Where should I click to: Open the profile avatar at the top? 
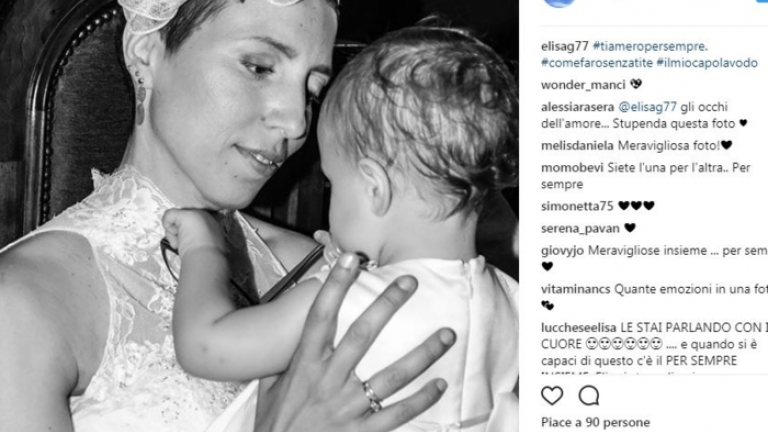(559, 3)
